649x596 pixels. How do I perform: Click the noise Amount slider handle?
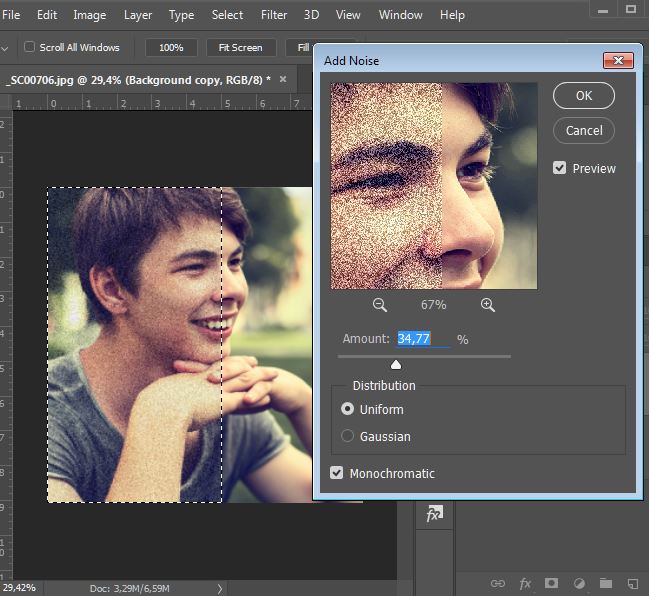[396, 364]
